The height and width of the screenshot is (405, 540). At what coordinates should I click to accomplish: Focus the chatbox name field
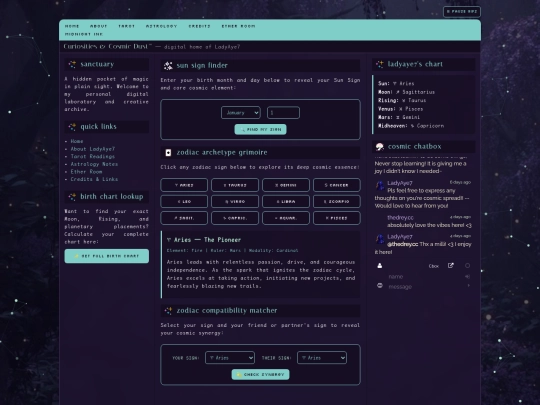[x=425, y=277]
